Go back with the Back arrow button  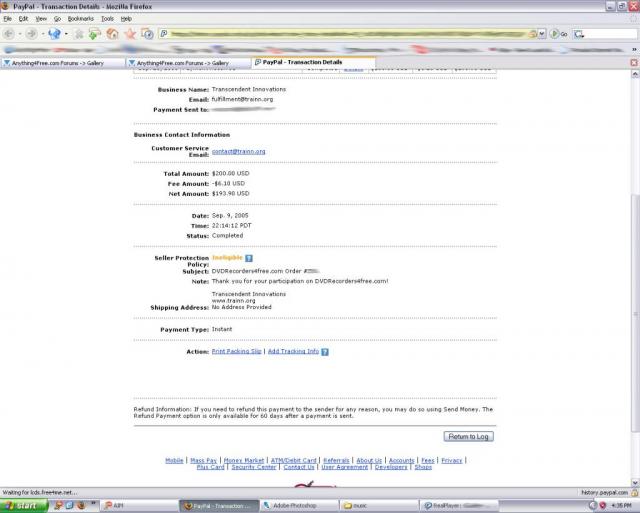[x=9, y=34]
